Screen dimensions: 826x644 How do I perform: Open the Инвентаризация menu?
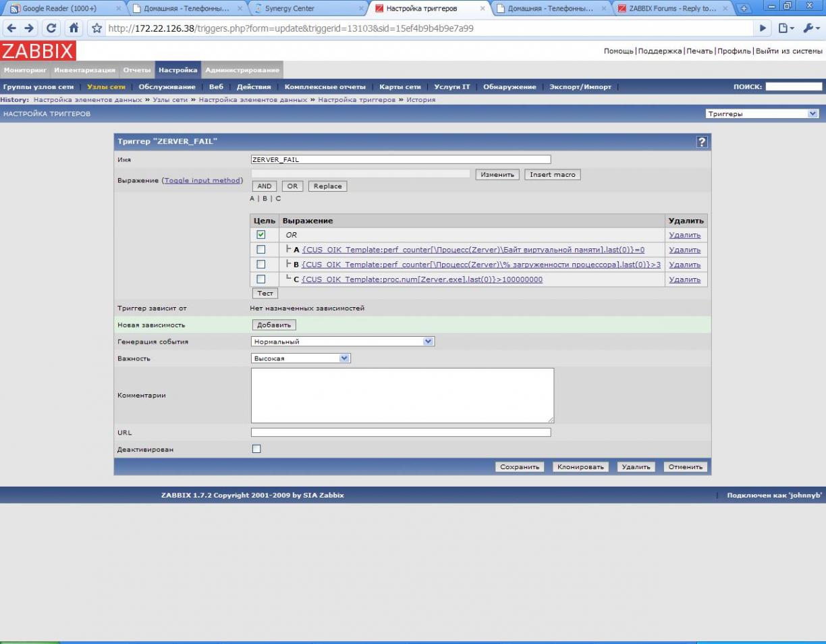85,70
